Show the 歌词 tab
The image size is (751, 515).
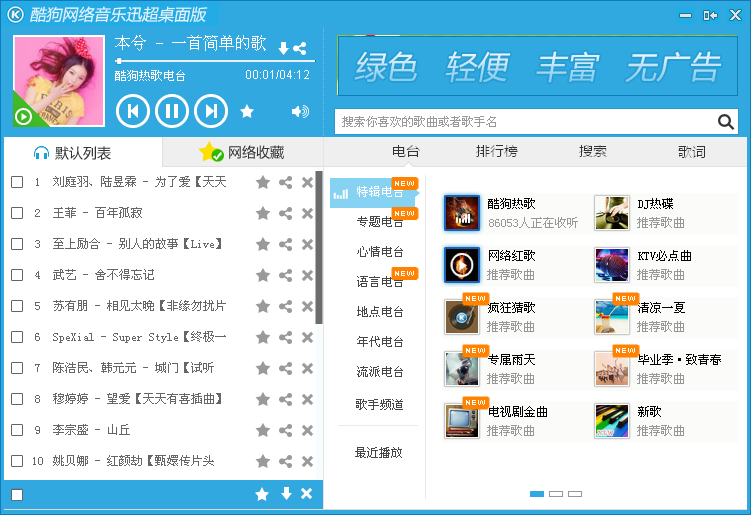click(x=692, y=151)
